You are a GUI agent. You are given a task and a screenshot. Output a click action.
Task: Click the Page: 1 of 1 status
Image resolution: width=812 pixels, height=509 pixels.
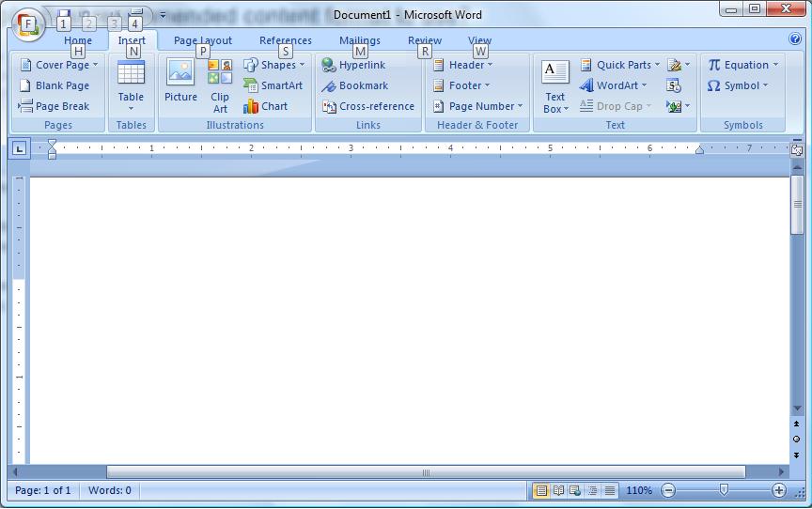43,490
